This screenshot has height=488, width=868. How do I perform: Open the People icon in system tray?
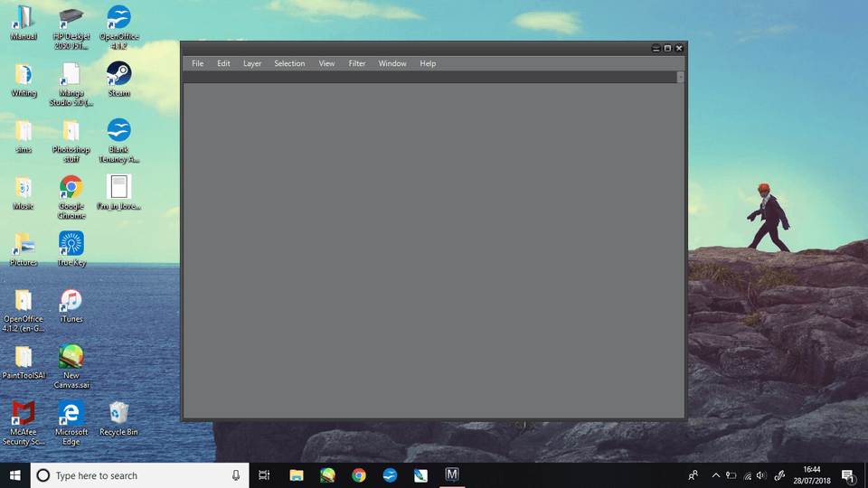tap(693, 475)
